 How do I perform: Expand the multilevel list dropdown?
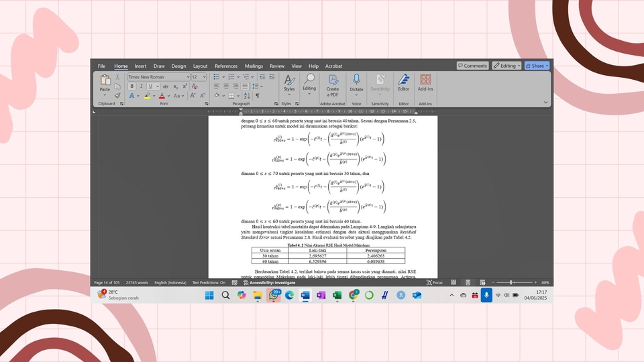click(253, 77)
